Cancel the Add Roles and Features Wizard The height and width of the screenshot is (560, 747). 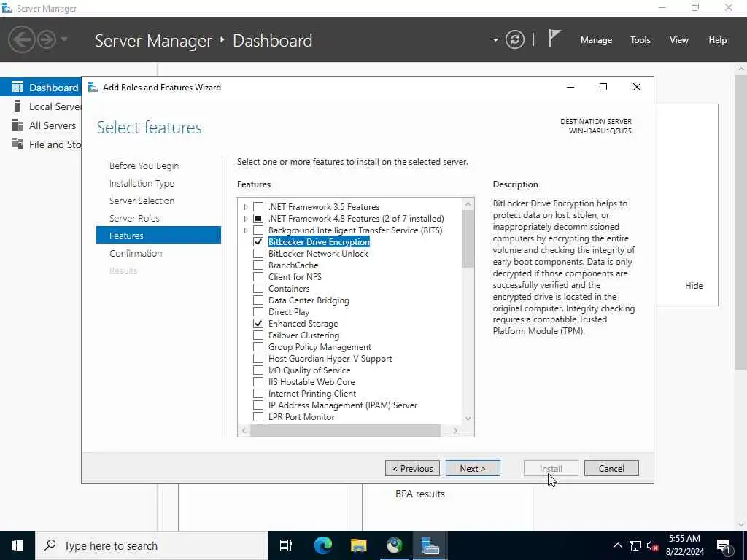(x=611, y=469)
